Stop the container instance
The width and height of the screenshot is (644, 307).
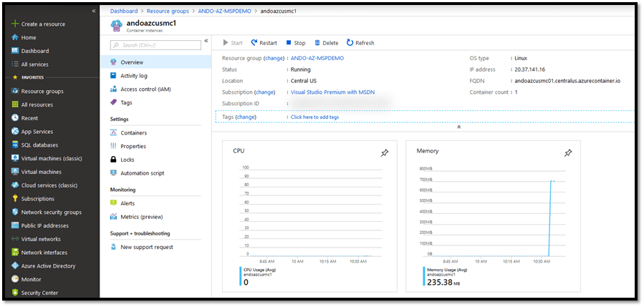click(296, 43)
